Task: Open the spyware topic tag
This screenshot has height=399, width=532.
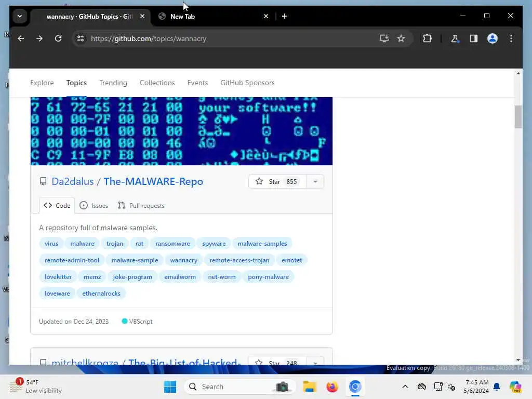Action: pyautogui.click(x=214, y=244)
